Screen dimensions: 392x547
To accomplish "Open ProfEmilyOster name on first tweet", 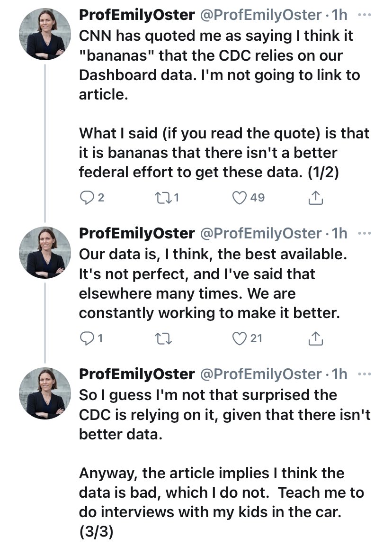I will (137, 15).
